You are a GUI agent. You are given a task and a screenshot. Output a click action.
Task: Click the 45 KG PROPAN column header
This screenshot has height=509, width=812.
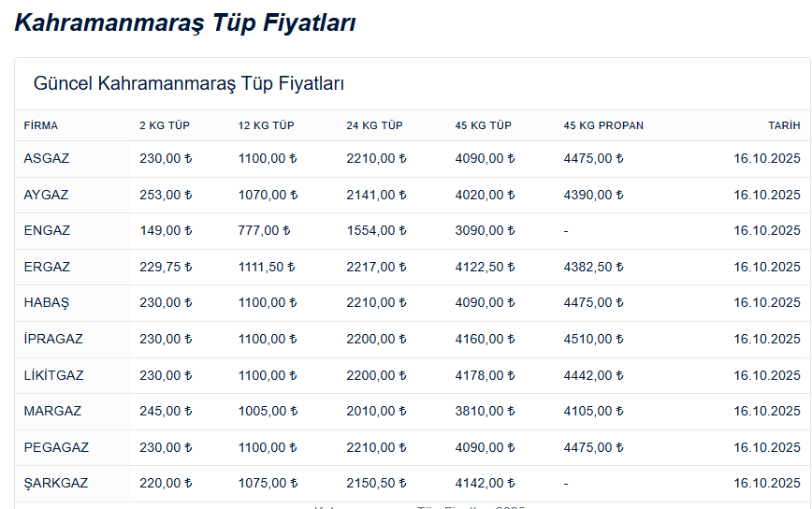[x=603, y=125]
